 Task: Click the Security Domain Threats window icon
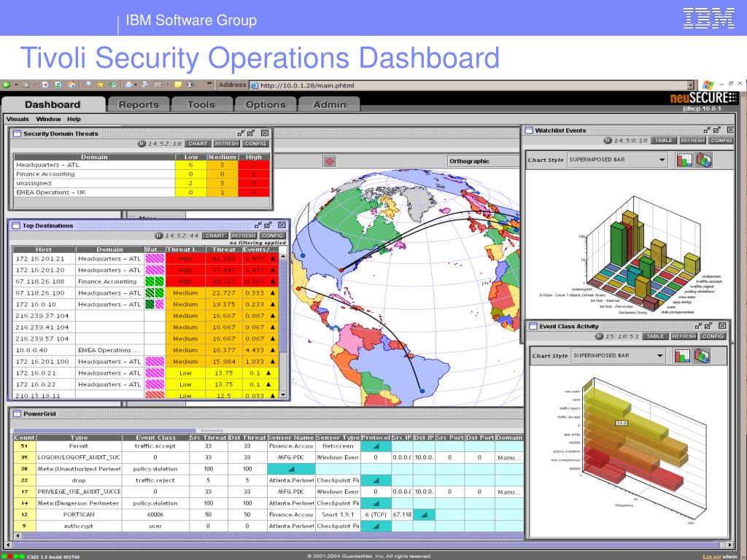18,133
